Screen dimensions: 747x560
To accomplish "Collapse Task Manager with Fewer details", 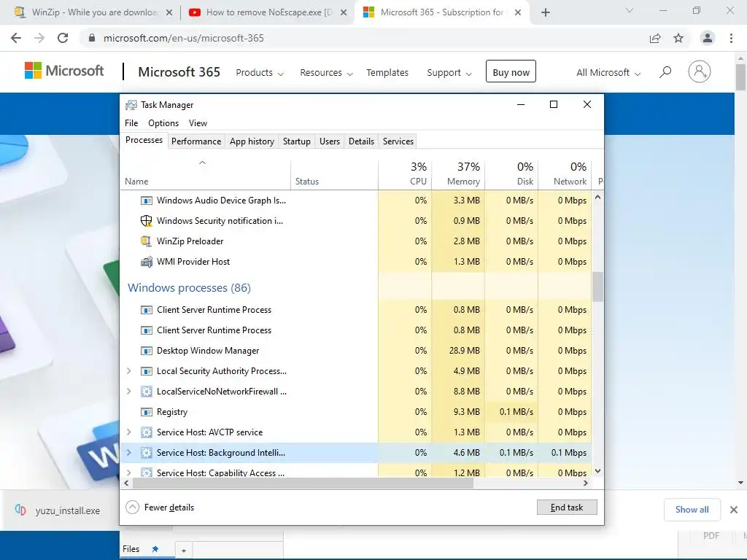I will pyautogui.click(x=160, y=507).
